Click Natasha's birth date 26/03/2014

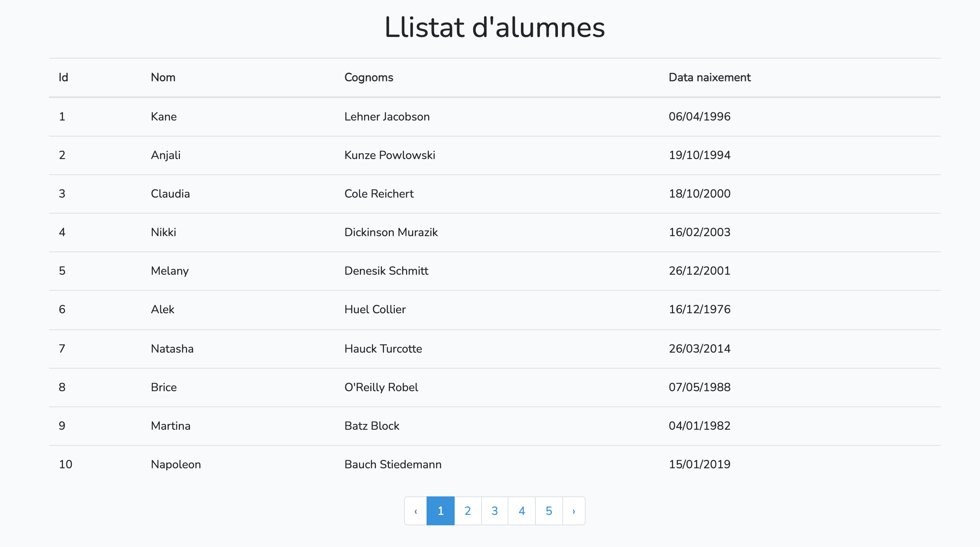pos(699,349)
